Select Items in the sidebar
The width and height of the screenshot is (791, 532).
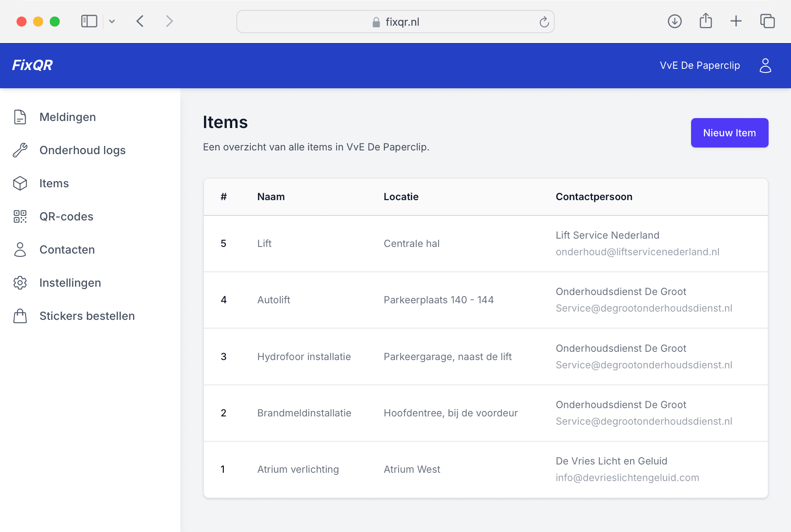[x=54, y=184]
